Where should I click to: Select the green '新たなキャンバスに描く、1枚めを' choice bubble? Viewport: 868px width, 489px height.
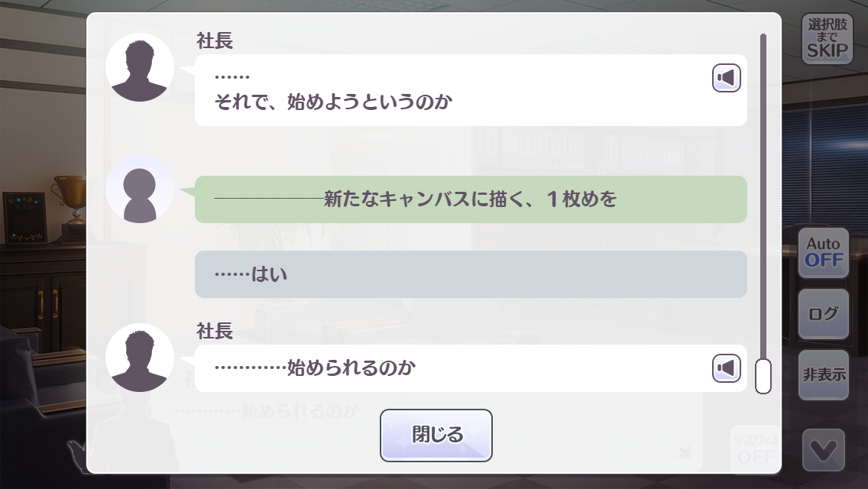pyautogui.click(x=471, y=199)
